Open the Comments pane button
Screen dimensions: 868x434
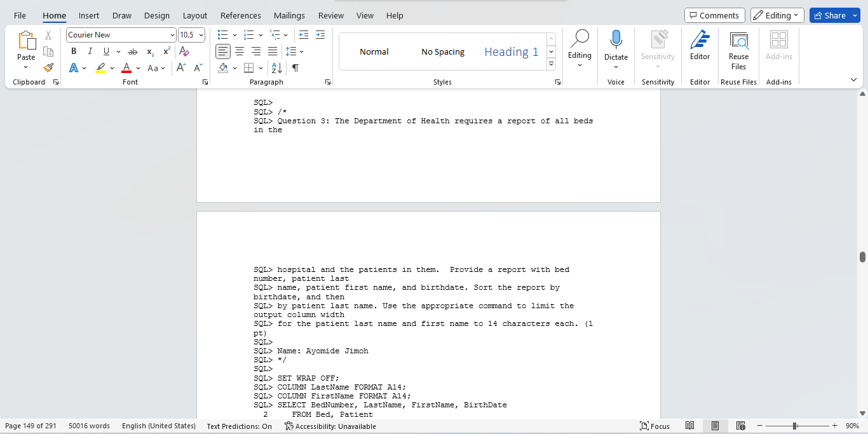[714, 15]
